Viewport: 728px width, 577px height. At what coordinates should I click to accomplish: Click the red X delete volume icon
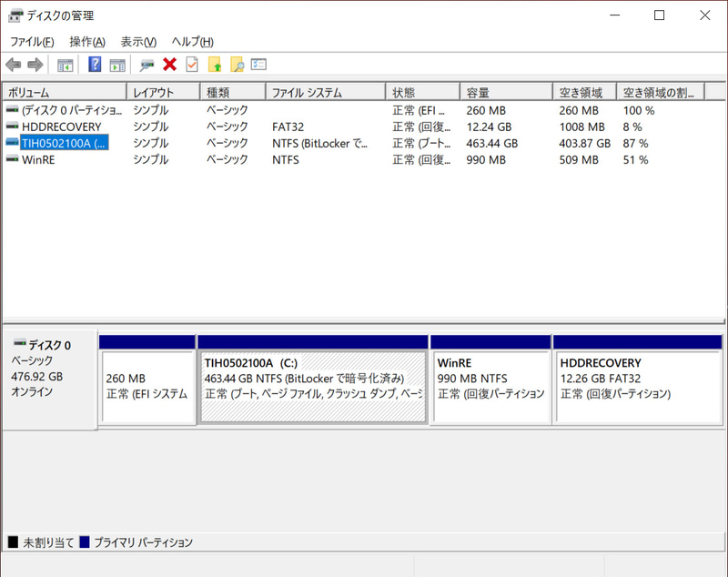click(167, 64)
